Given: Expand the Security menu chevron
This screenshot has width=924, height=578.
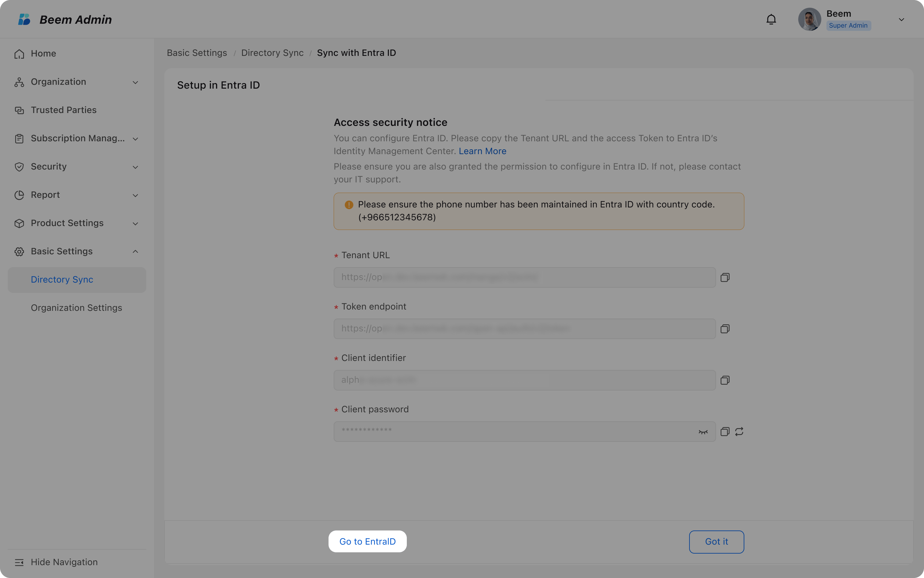Looking at the screenshot, I should [135, 167].
